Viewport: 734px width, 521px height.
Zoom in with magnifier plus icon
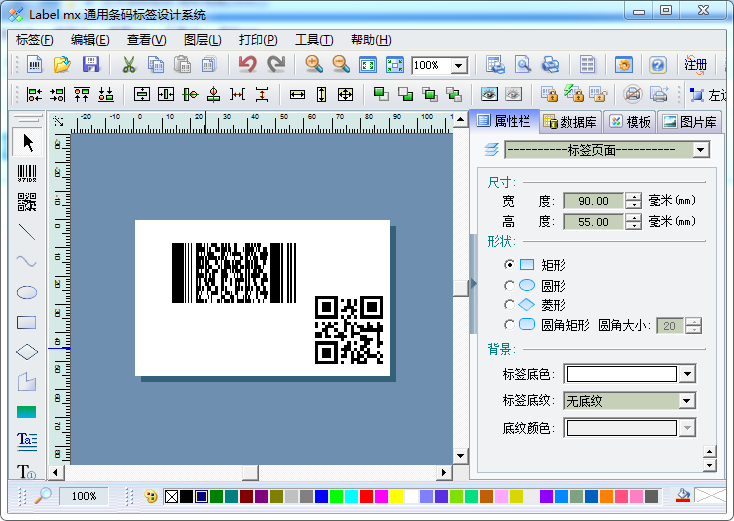pyautogui.click(x=314, y=65)
